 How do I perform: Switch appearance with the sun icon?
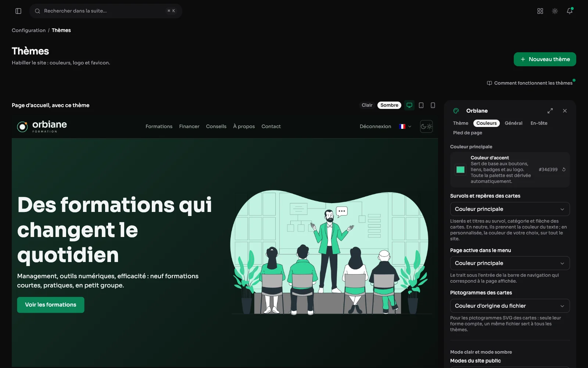tap(555, 11)
